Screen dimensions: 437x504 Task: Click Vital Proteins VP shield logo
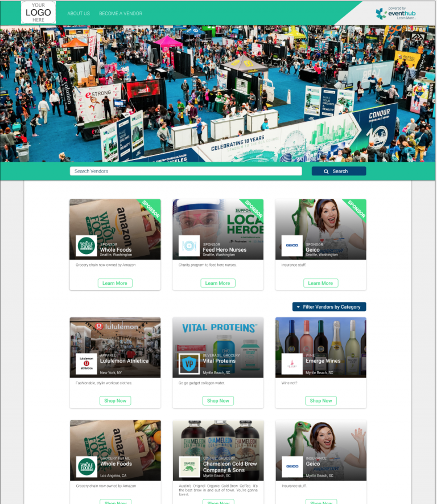[x=189, y=364]
